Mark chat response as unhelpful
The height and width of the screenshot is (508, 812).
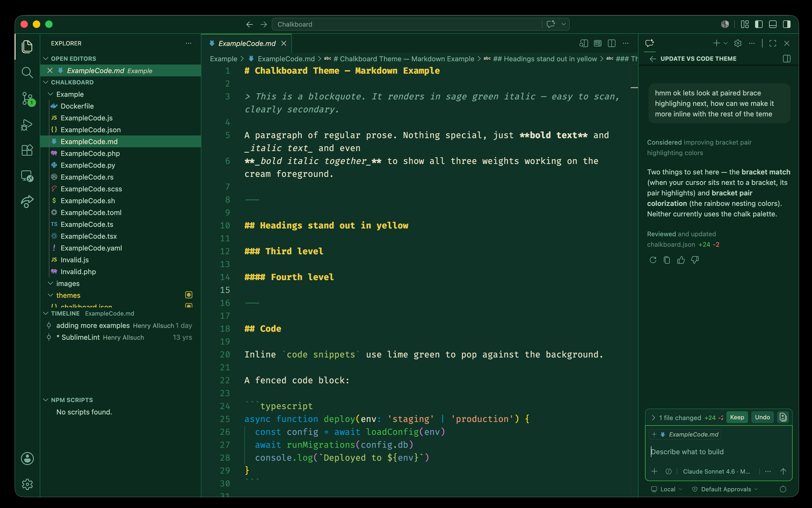pos(695,260)
